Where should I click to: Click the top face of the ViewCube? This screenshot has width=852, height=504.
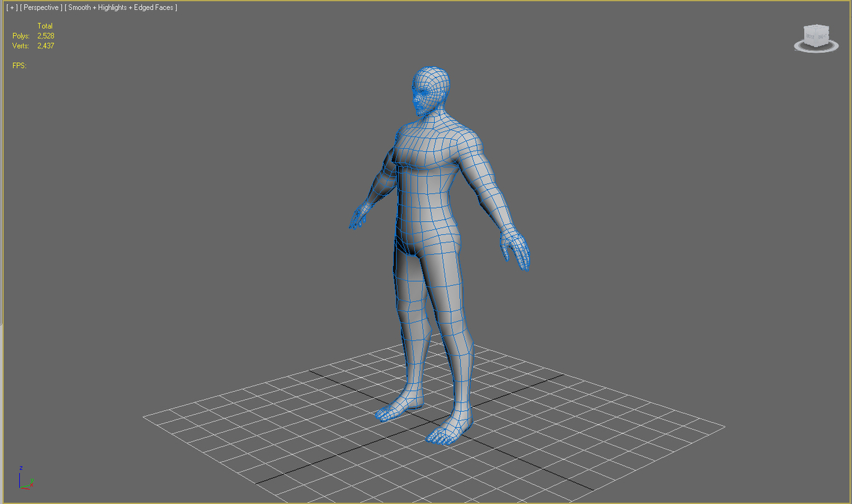coord(816,26)
